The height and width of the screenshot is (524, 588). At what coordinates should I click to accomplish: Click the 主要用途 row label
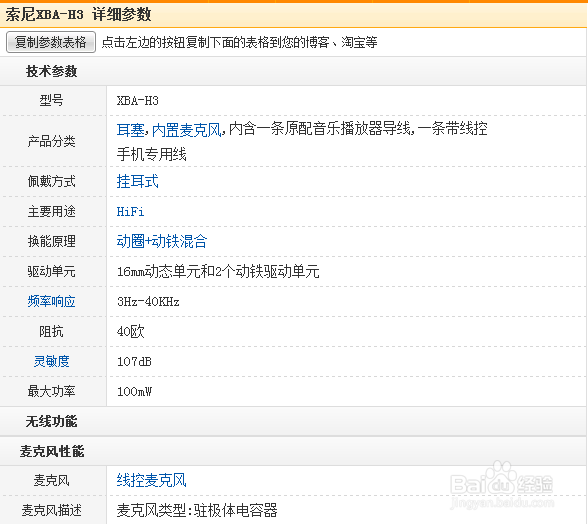click(x=51, y=212)
